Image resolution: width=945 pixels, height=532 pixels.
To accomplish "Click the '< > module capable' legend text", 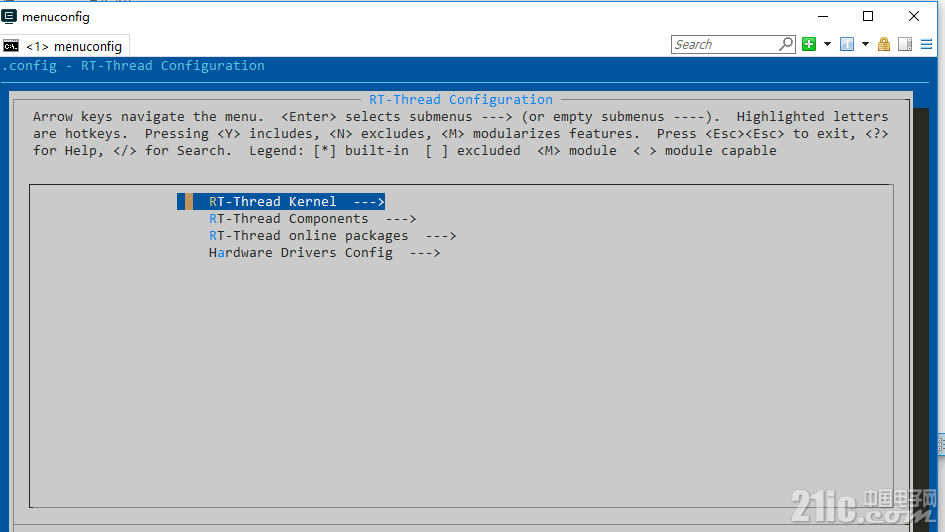I will [x=705, y=151].
